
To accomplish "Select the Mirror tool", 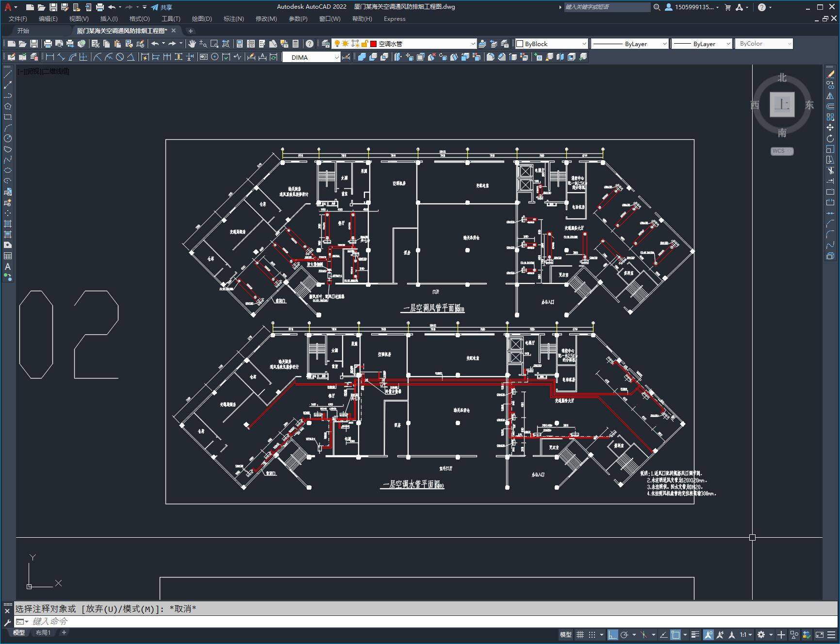I will point(830,96).
